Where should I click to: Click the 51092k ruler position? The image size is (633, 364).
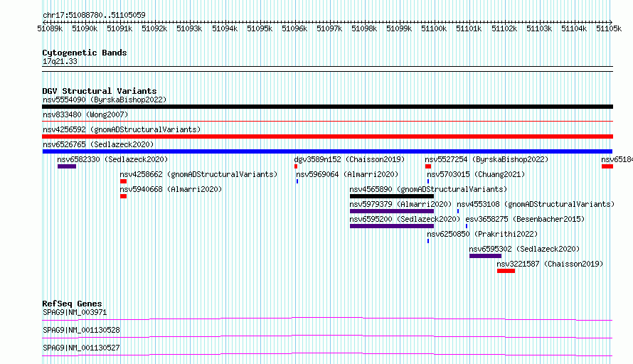coord(154,28)
